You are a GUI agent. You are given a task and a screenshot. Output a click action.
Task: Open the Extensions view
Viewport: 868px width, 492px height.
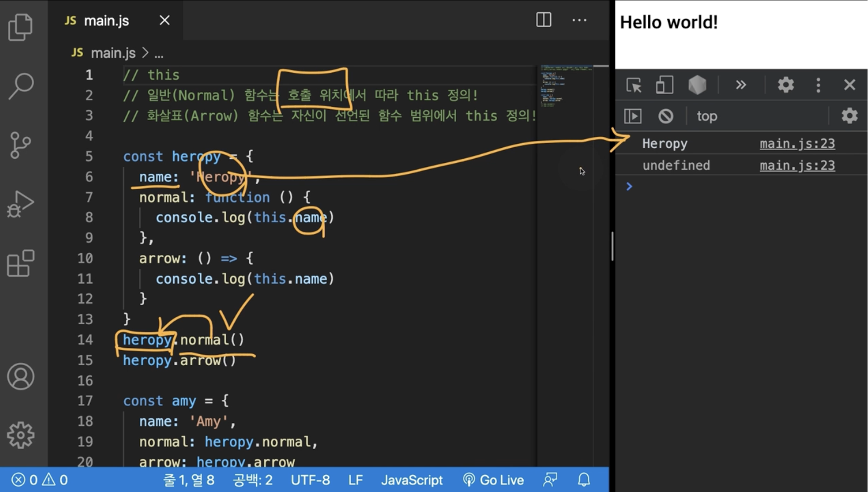point(21,263)
